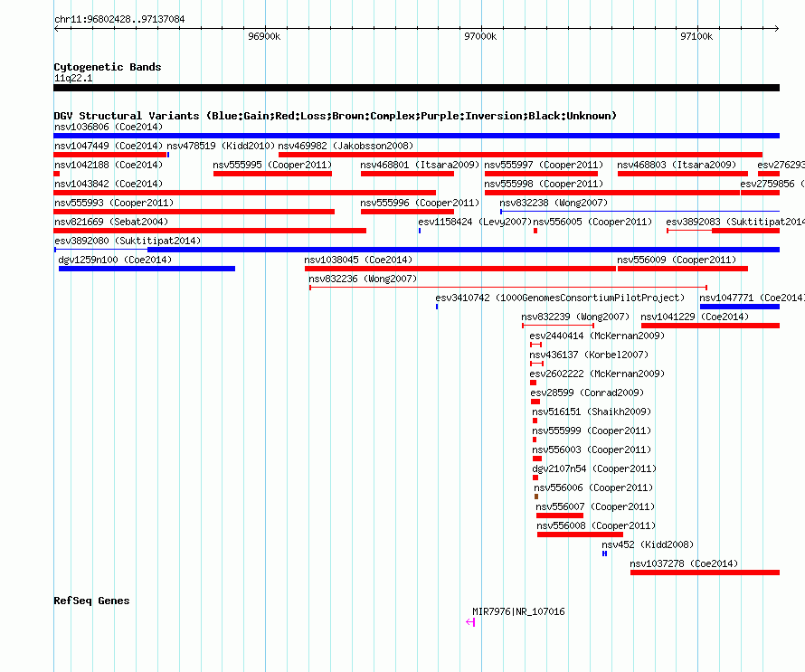Click the brown nsv556006 complex marker

coord(536,497)
